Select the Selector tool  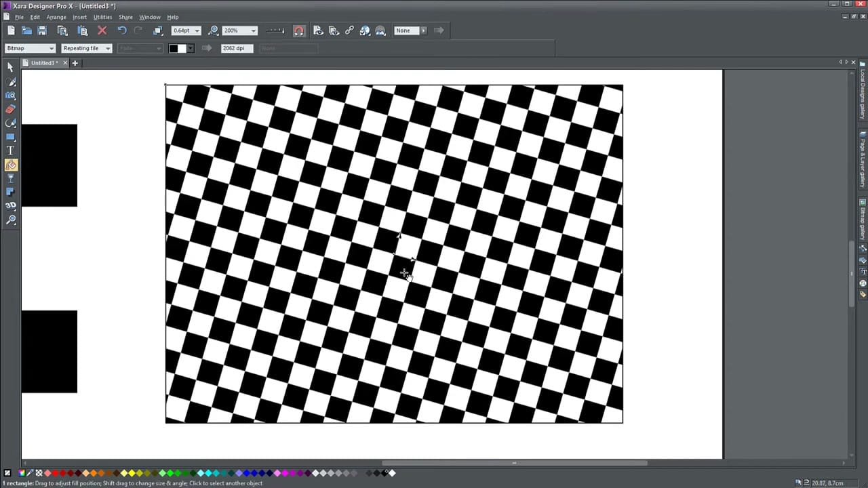coord(10,66)
